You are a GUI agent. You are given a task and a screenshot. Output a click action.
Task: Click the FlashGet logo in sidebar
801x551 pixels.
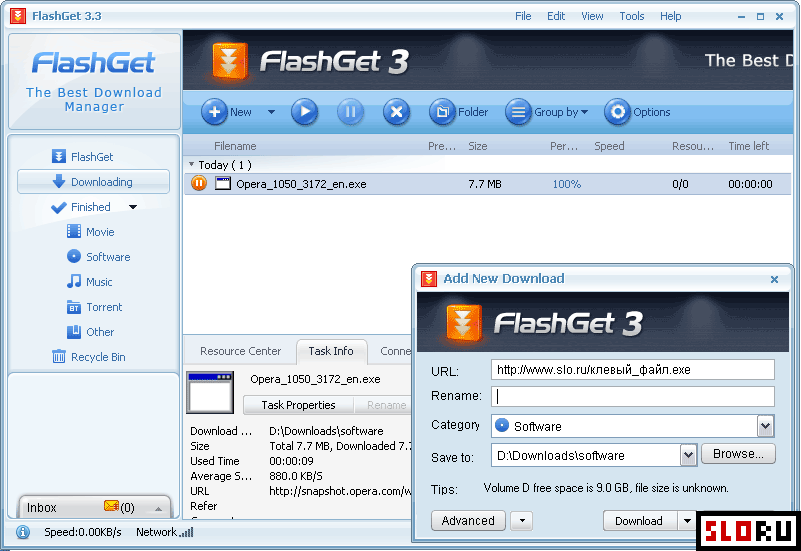[x=93, y=62]
